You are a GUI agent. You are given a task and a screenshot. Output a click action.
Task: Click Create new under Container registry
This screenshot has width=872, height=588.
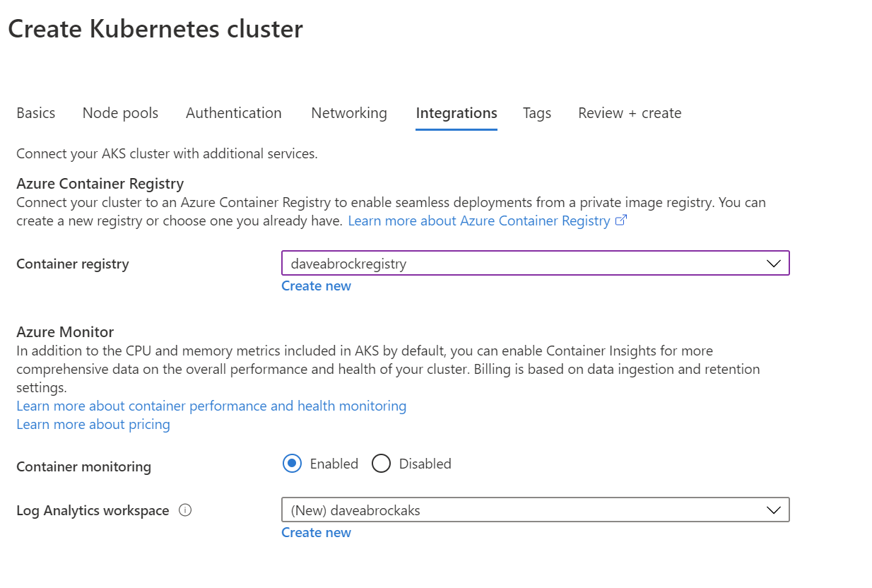point(316,286)
